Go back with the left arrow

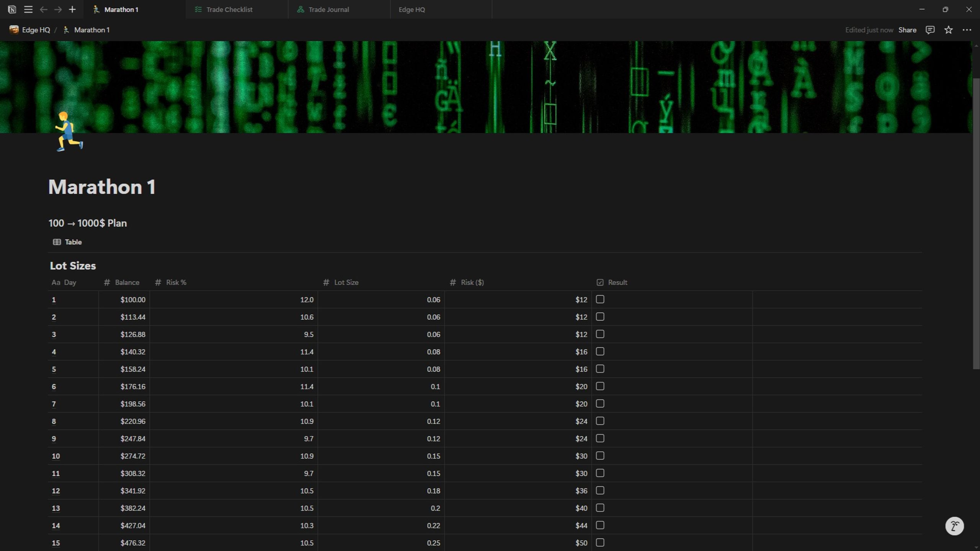pos(44,10)
